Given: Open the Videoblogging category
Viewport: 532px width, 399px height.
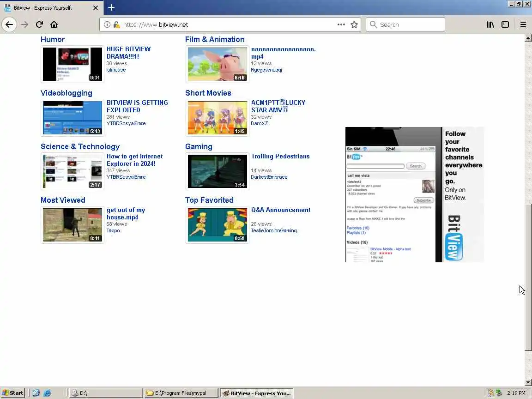Looking at the screenshot, I should [x=66, y=93].
